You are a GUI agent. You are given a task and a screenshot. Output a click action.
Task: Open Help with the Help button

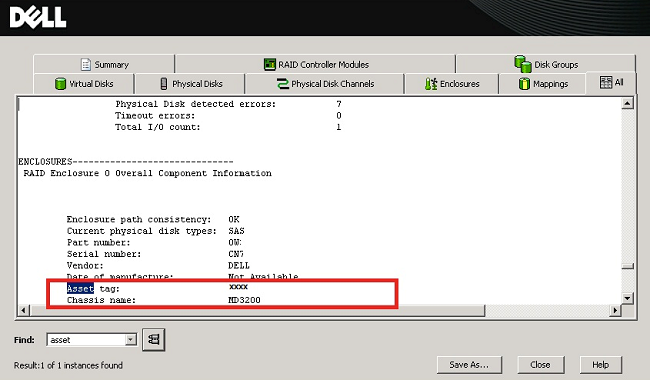pos(601,365)
